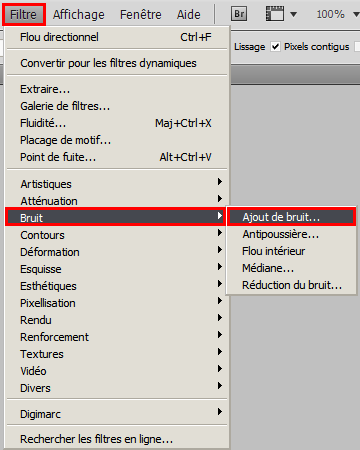Launch Adobe Bridge via the Br icon
This screenshot has height=450, width=360.
[x=239, y=14]
